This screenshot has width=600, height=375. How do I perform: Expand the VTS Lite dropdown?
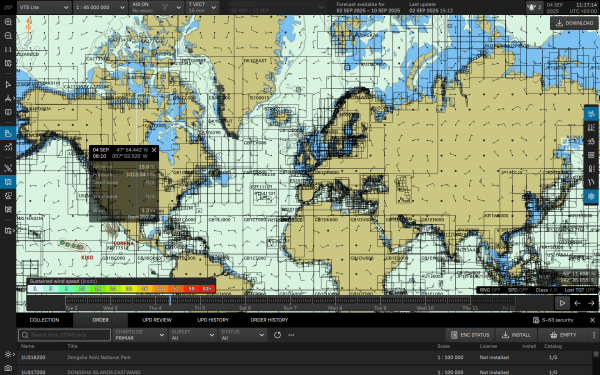pos(44,7)
